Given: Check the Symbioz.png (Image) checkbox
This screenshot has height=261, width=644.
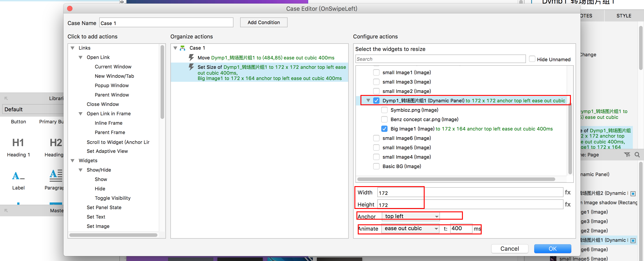Looking at the screenshot, I should pos(384,110).
